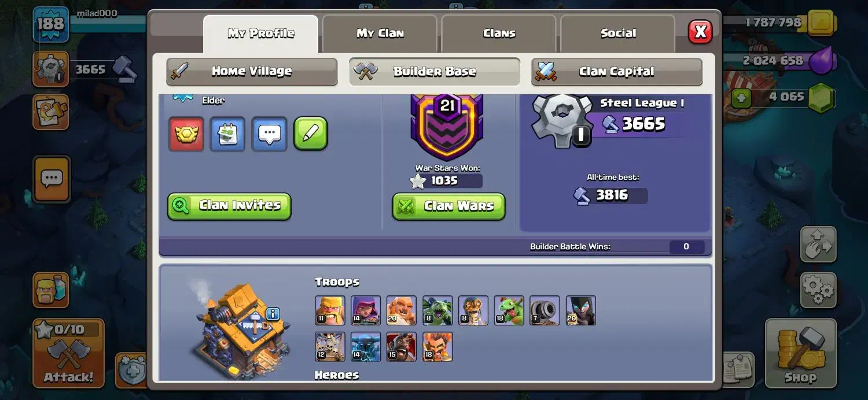868x400 pixels.
Task: Open the Clan Wars button
Action: (x=448, y=206)
